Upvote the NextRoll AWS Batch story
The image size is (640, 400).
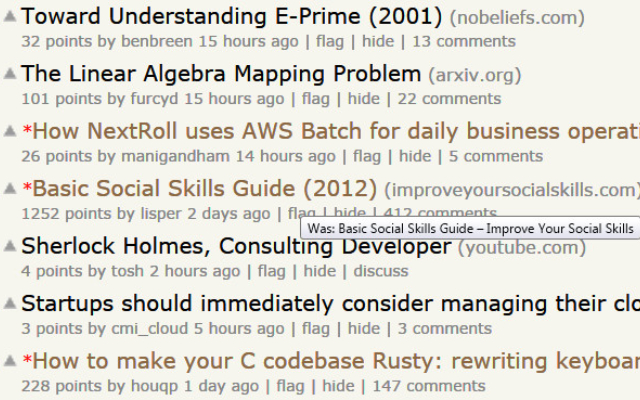coord(10,132)
